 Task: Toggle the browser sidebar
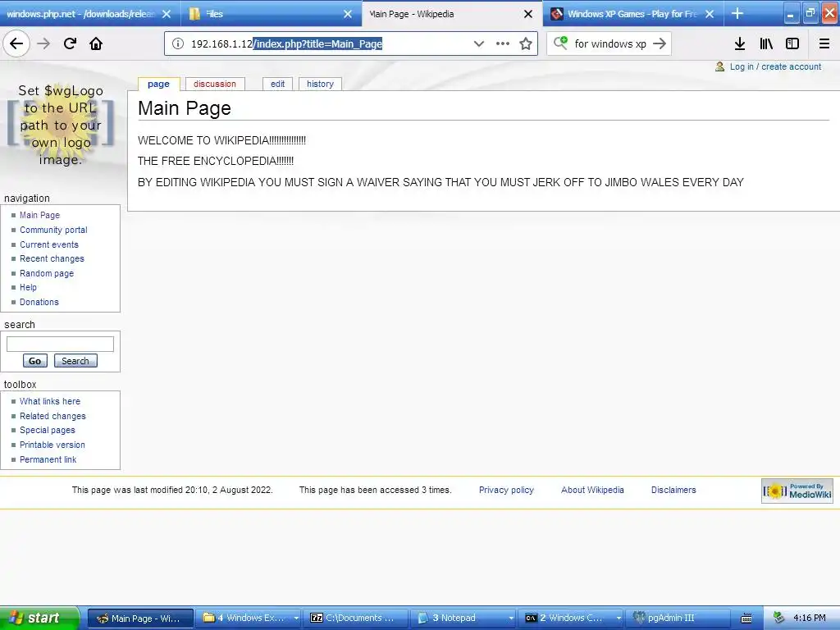tap(792, 43)
